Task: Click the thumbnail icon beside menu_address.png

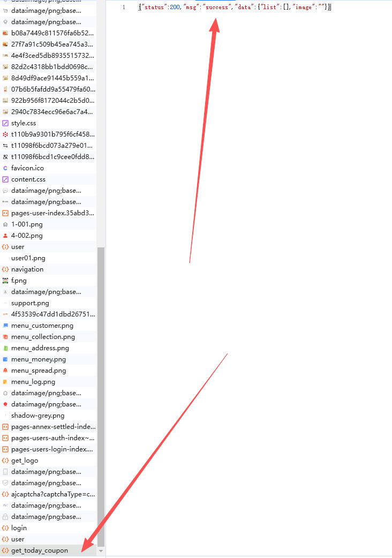Action: 5,348
